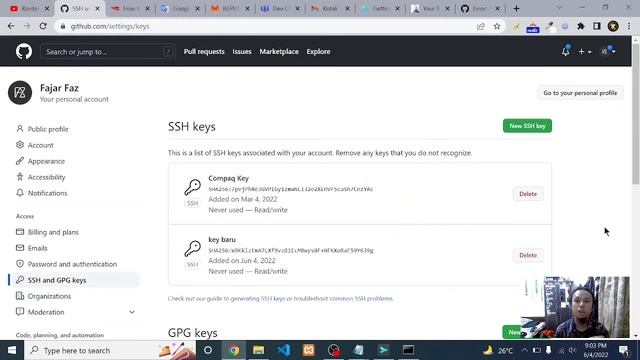The image size is (640, 360).
Task: Open Notifications settings
Action: (47, 193)
